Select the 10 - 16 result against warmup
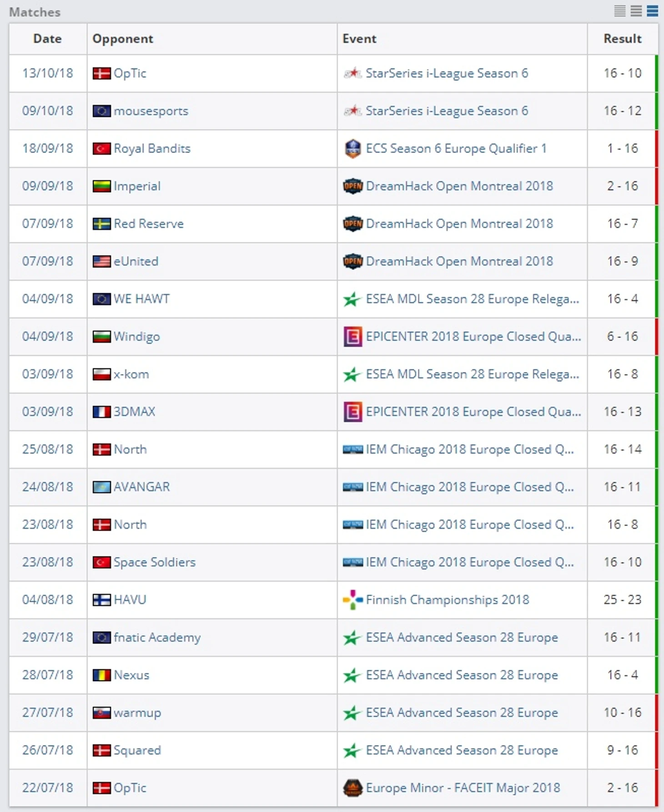 click(x=622, y=713)
